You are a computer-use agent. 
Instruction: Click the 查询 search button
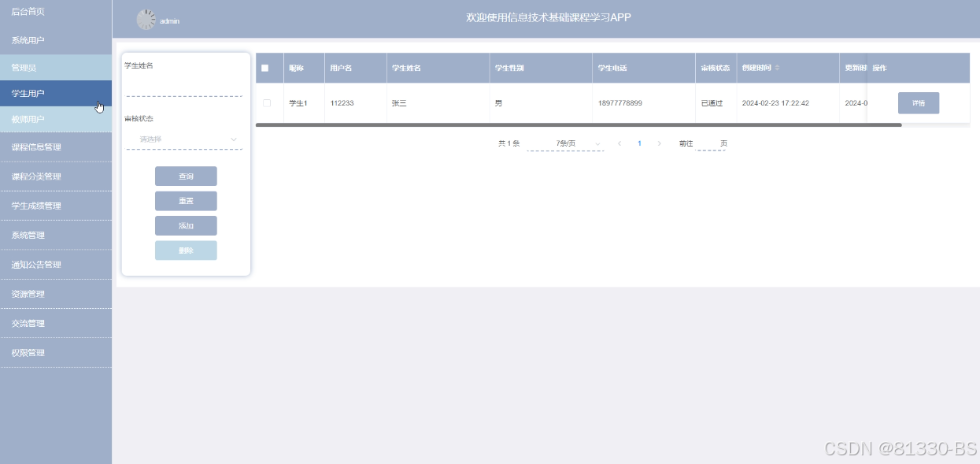pos(186,176)
